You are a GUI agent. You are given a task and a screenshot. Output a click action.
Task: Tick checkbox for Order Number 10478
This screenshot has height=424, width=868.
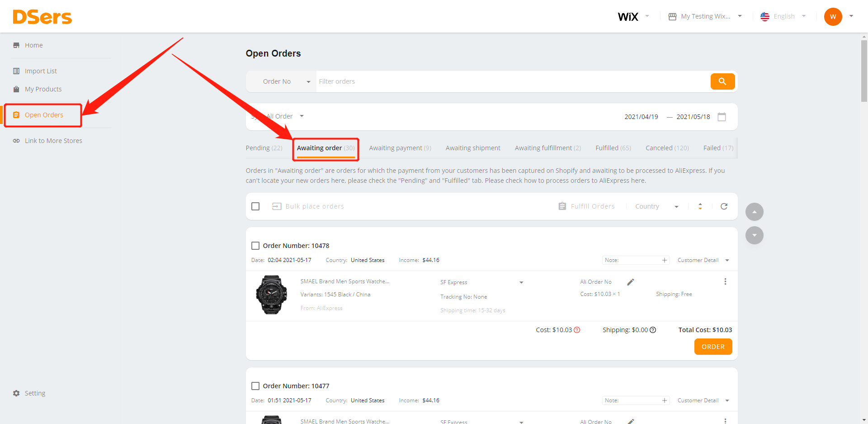click(x=255, y=246)
